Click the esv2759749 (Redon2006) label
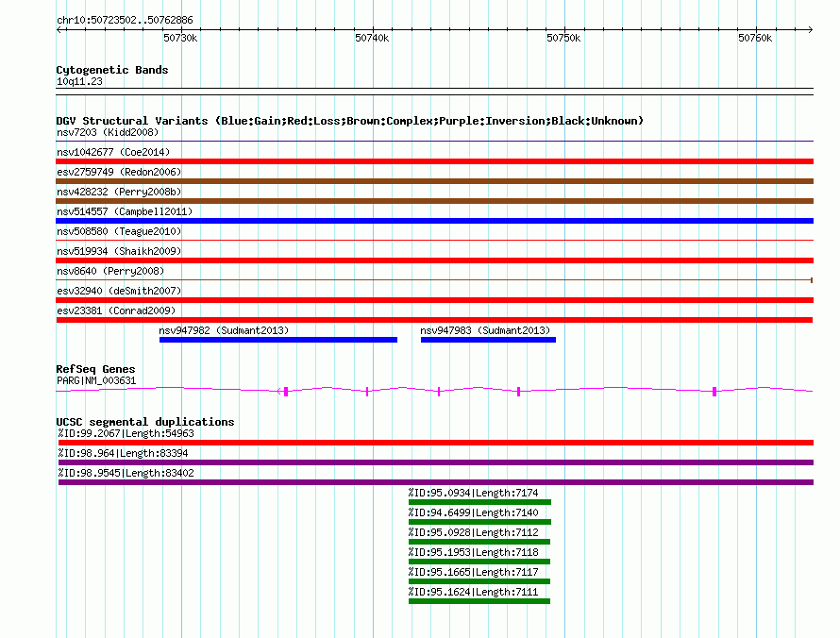 click(x=119, y=172)
